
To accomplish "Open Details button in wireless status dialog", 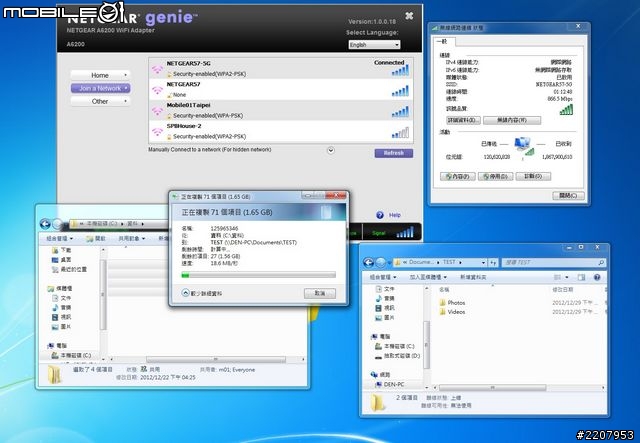I will [463, 120].
